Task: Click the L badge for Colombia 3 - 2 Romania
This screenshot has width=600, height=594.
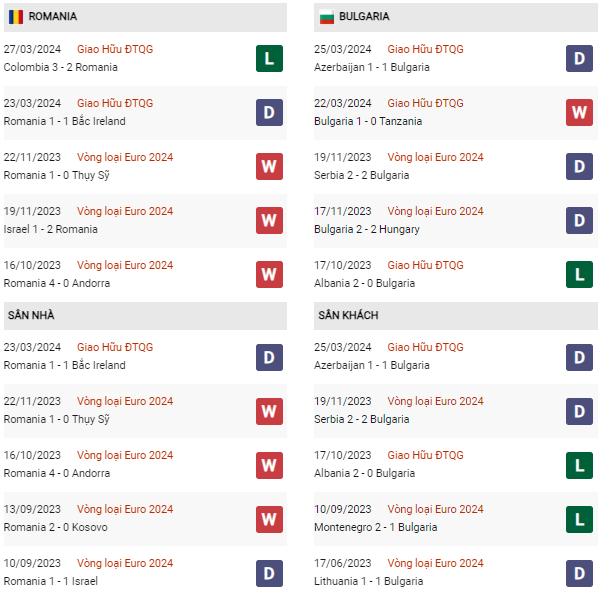Action: click(269, 58)
